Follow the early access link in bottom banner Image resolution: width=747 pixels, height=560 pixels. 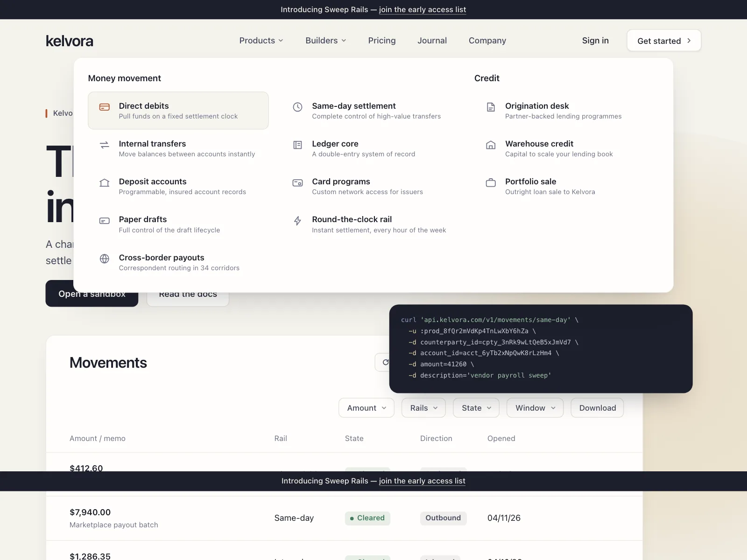pyautogui.click(x=422, y=481)
